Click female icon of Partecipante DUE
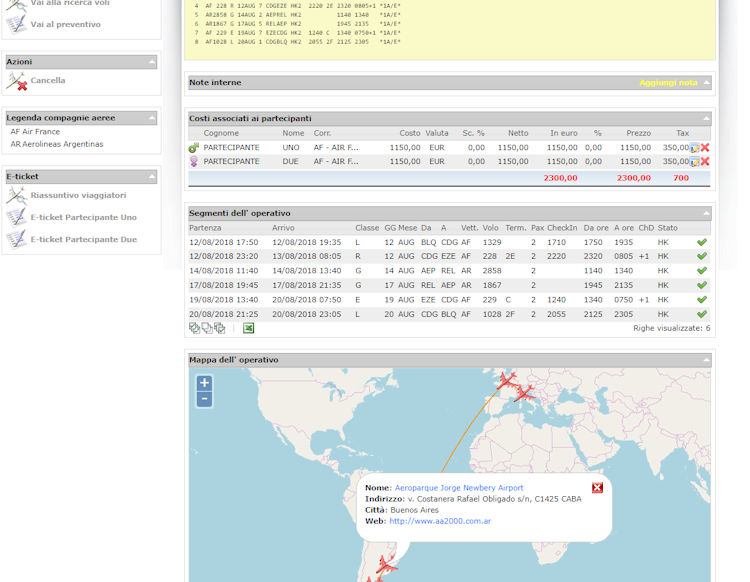Image resolution: width=750 pixels, height=582 pixels. (x=194, y=162)
